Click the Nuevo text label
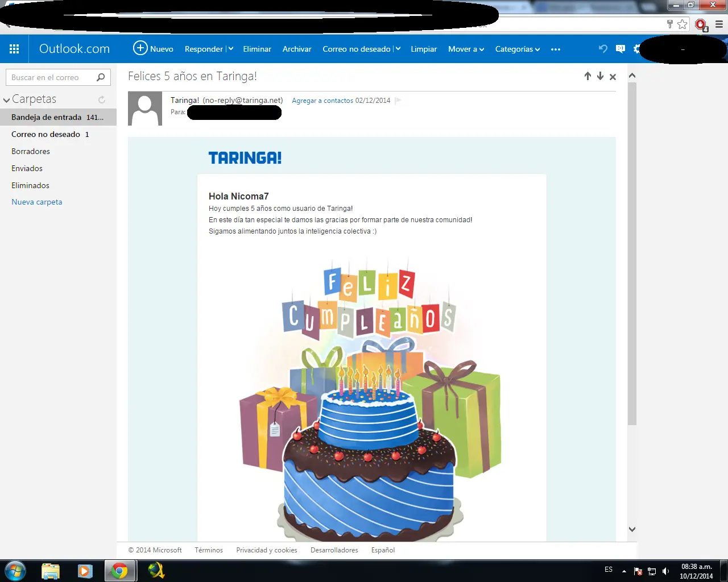 click(x=162, y=49)
